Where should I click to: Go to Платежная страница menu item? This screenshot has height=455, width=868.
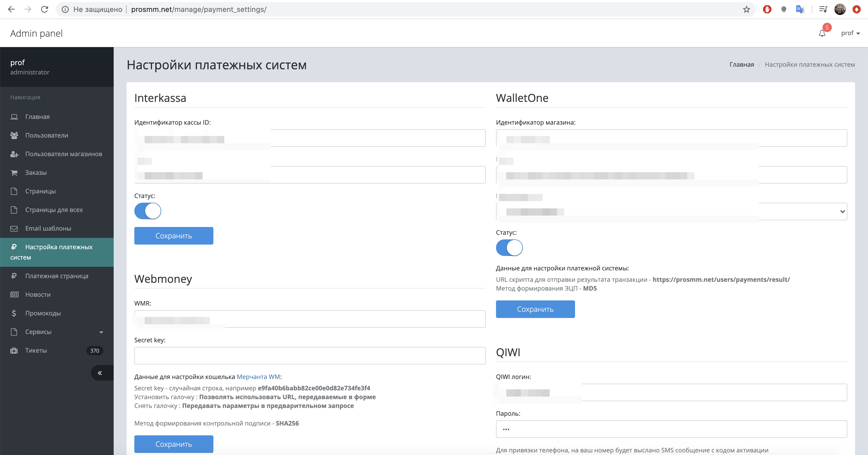[x=57, y=276]
